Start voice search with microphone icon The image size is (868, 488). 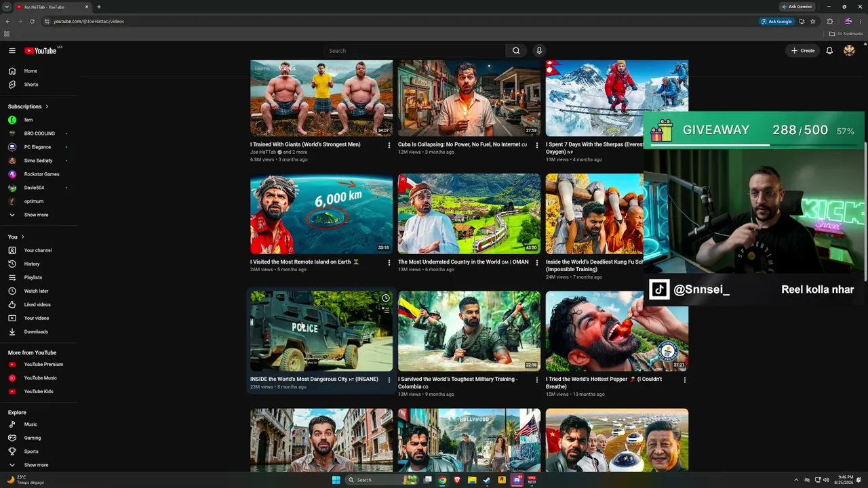tap(539, 51)
